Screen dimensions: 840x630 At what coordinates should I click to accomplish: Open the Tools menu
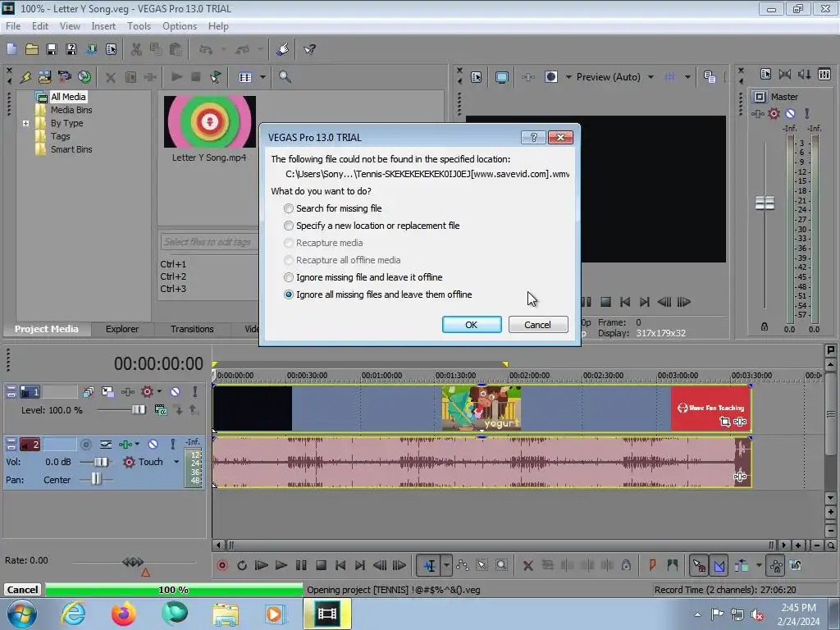(139, 25)
